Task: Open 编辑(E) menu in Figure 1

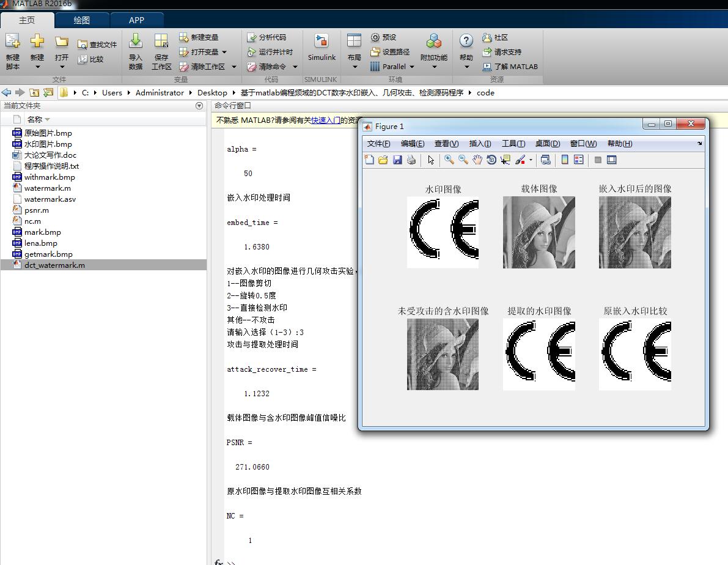Action: click(x=412, y=144)
